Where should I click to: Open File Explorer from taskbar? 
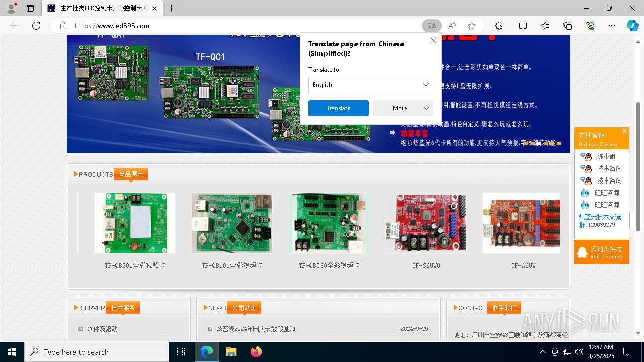point(231,352)
